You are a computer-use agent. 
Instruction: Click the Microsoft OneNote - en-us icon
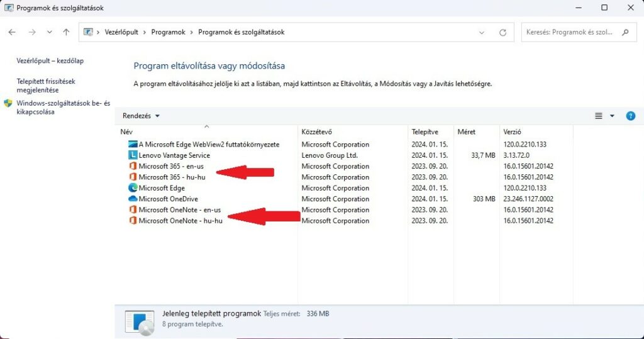pyautogui.click(x=133, y=209)
